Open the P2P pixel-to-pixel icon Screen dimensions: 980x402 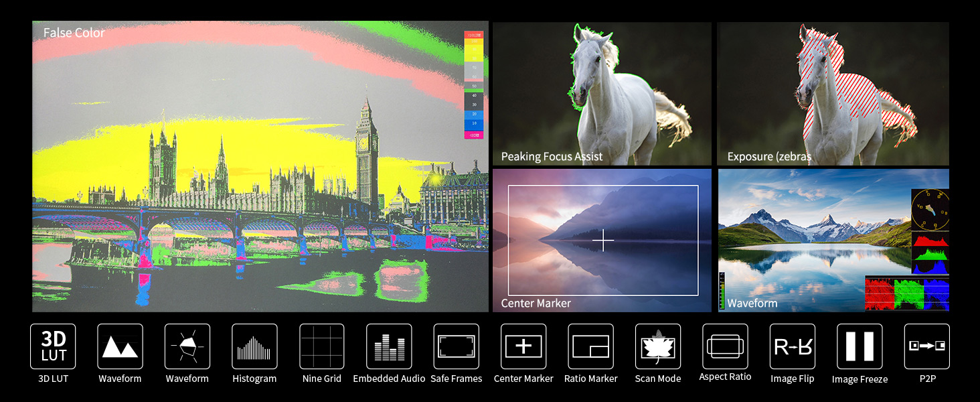coord(927,346)
